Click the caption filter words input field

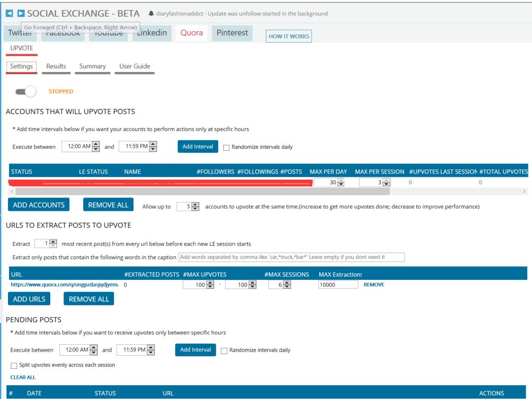[x=292, y=257]
